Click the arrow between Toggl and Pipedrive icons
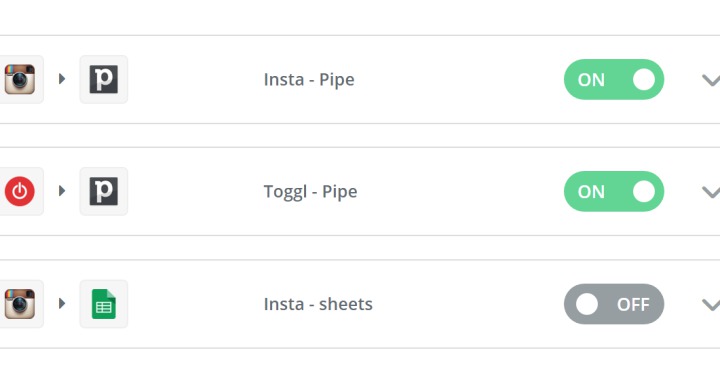The height and width of the screenshot is (380, 720). [62, 191]
